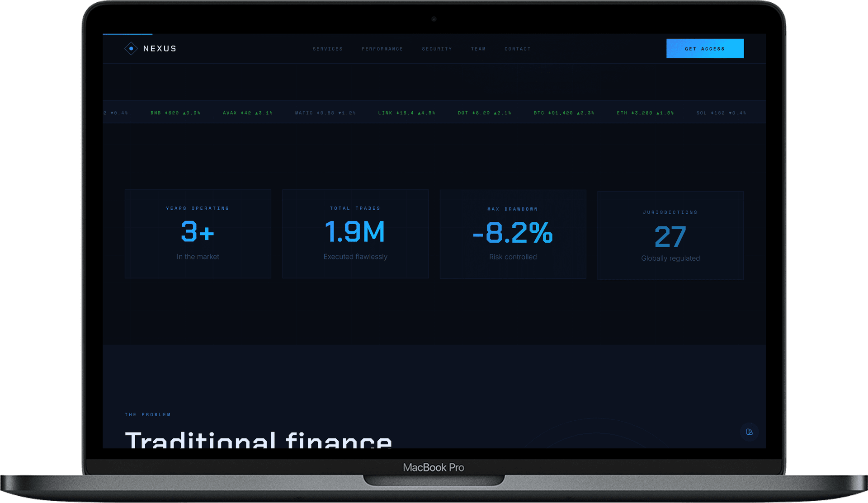This screenshot has height=503, width=868.
Task: Select the MATIC $0.88 ticker entry
Action: click(325, 113)
